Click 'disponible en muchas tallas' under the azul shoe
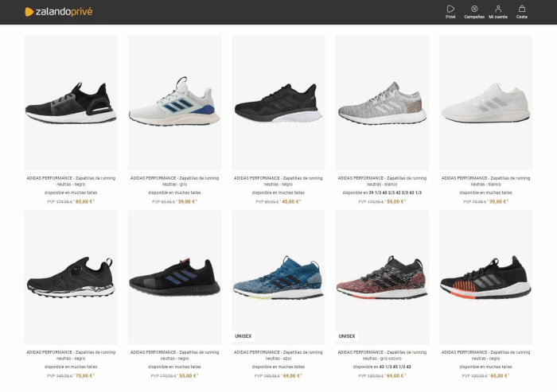Screen dimensions: 557x392 tap(278, 367)
